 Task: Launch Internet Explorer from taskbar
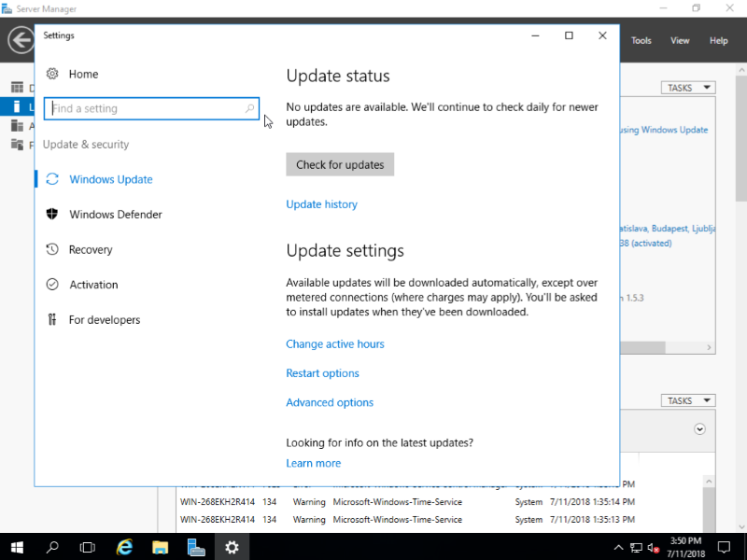[124, 547]
